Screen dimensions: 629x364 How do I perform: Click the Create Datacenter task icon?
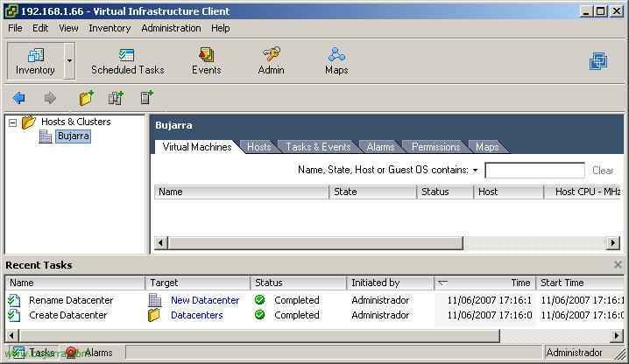[14, 316]
